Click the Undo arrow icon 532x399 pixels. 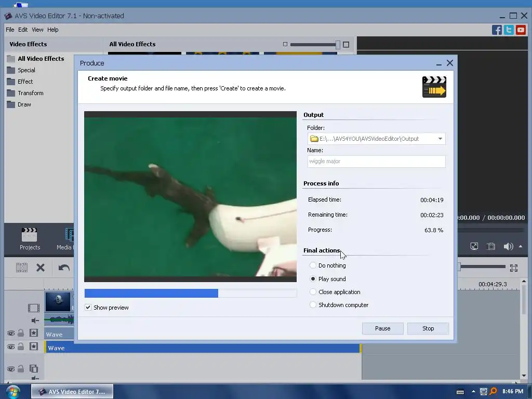click(x=63, y=268)
